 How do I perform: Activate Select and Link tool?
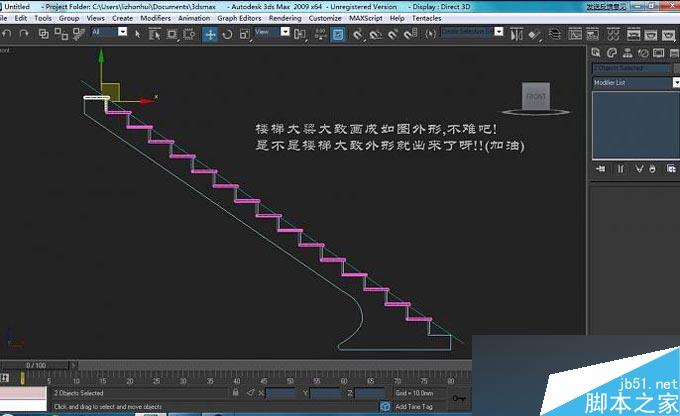(x=43, y=34)
